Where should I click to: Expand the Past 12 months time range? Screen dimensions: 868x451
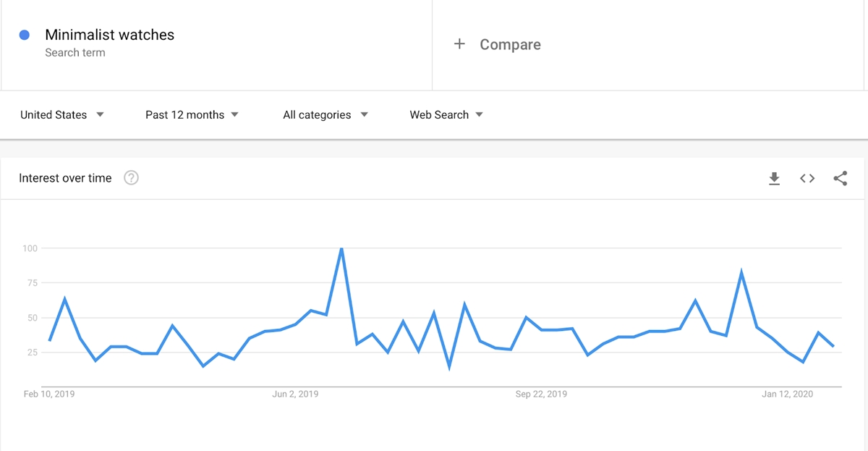tap(192, 115)
